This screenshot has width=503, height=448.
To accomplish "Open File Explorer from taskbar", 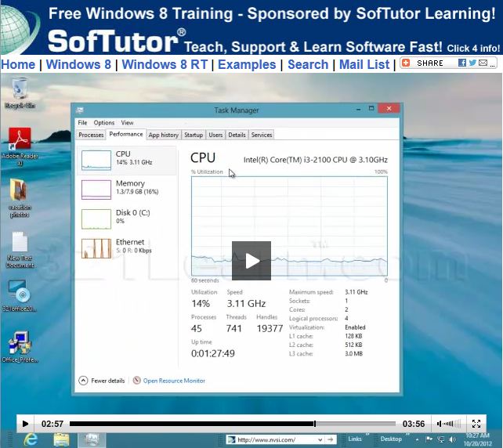I will (61, 439).
